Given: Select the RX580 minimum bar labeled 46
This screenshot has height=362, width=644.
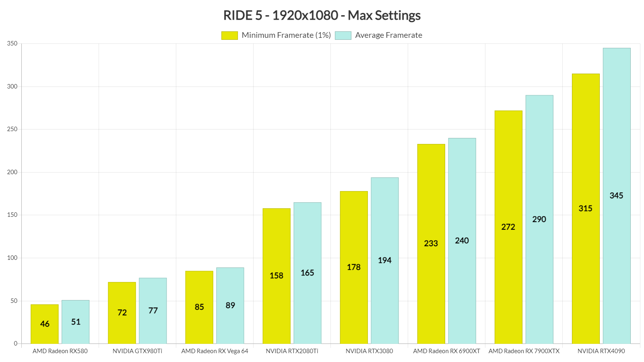Looking at the screenshot, I should pyautogui.click(x=44, y=324).
